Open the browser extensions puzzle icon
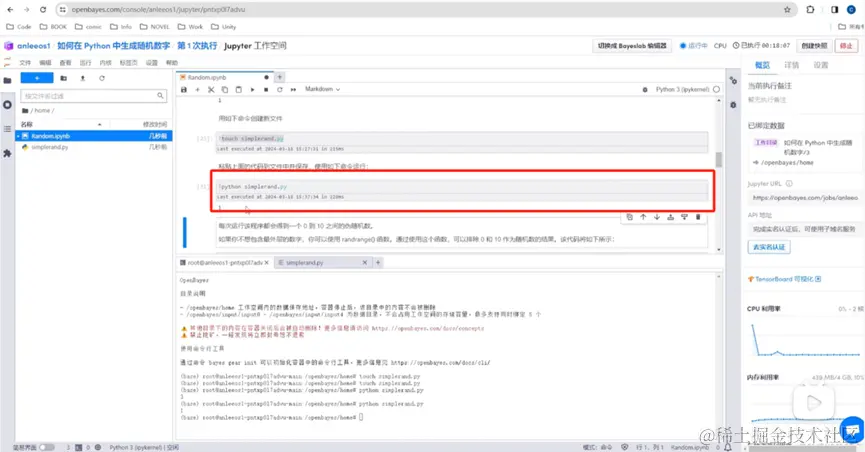 pyautogui.click(x=810, y=9)
